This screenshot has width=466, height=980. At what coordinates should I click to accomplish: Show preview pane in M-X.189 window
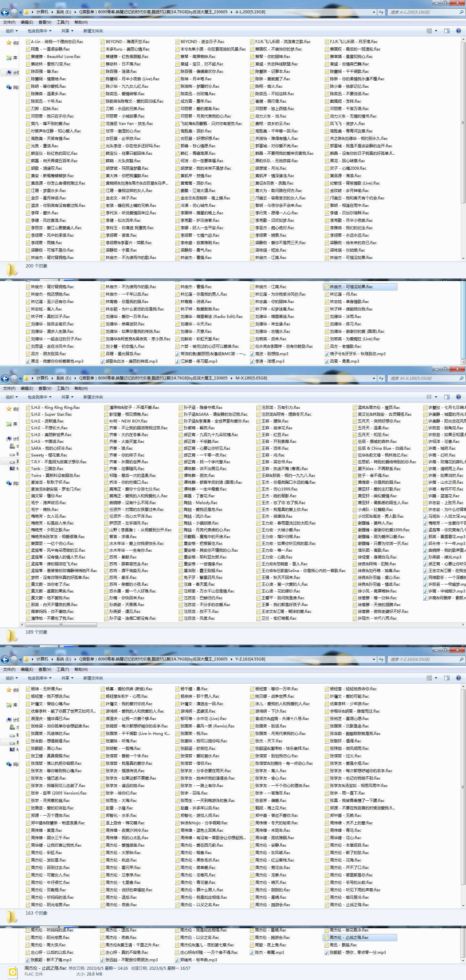(x=447, y=397)
